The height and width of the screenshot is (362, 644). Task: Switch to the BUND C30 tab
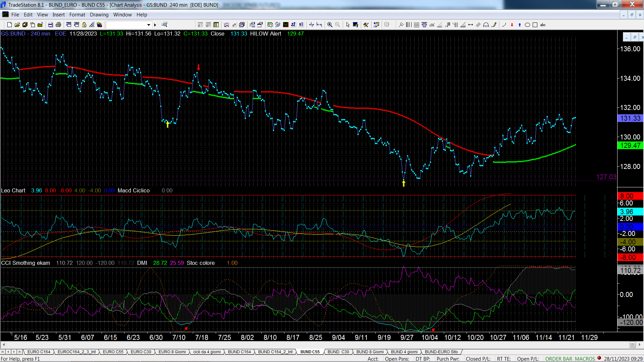coord(338,352)
